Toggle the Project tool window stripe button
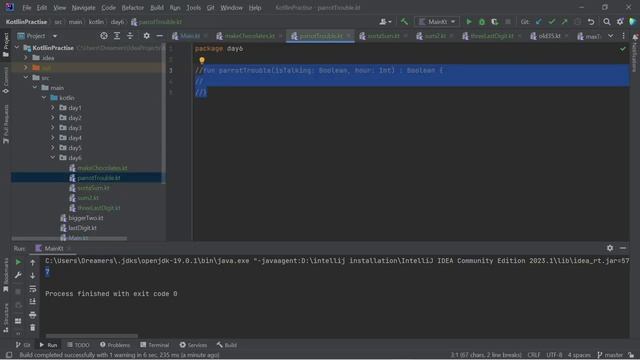This screenshot has height=360, width=640. coord(6,44)
